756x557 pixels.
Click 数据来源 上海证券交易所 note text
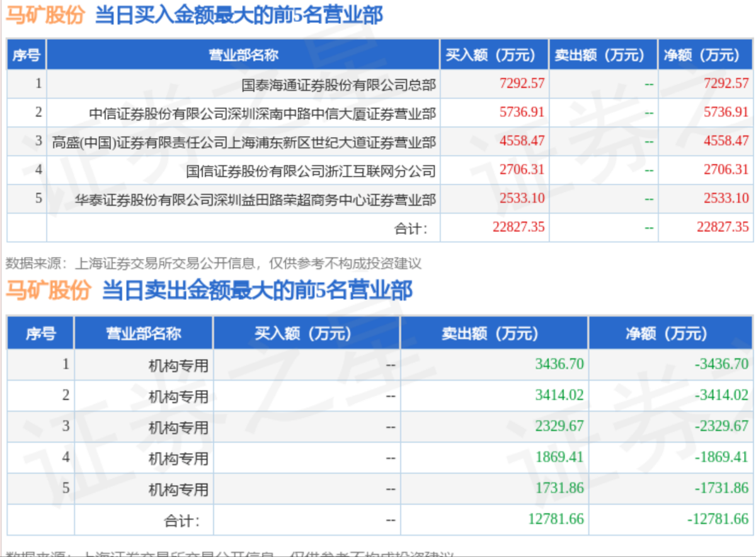point(213,262)
